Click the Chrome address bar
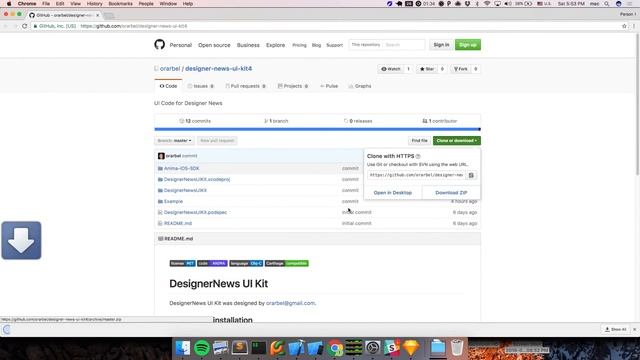 coord(327,26)
